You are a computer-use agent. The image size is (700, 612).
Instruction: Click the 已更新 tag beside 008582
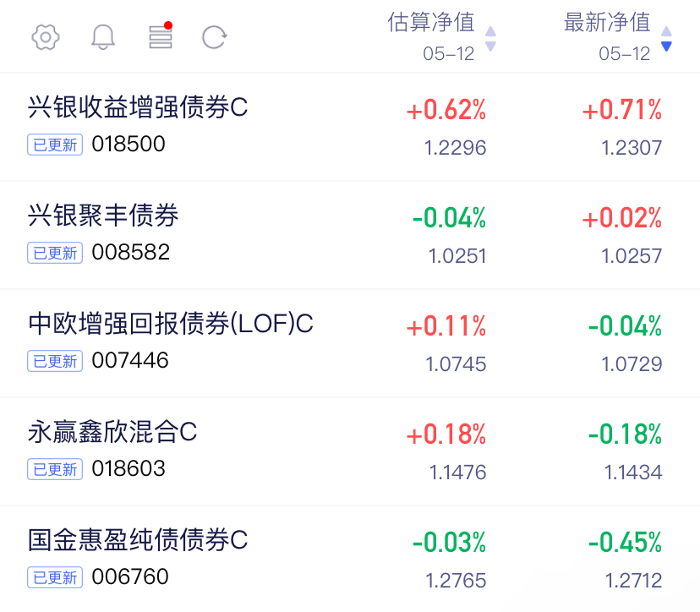[x=55, y=253]
